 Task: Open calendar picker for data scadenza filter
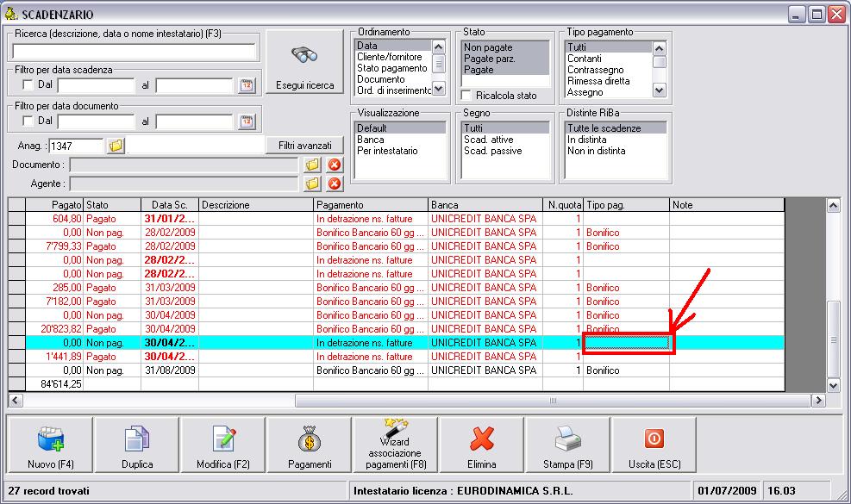click(x=247, y=85)
